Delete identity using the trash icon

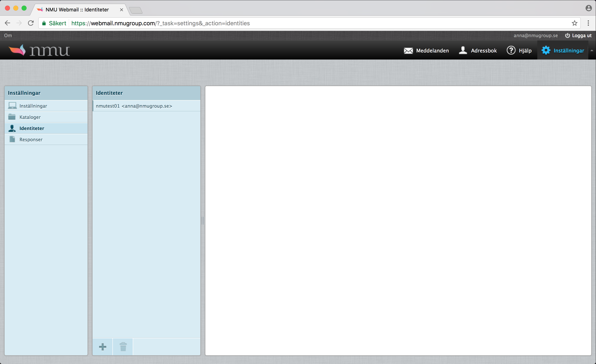pos(123,347)
